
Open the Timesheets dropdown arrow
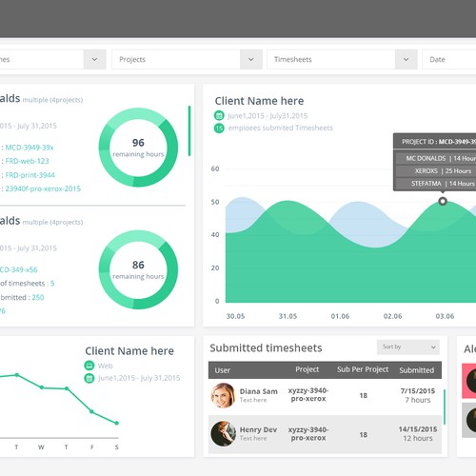pyautogui.click(x=406, y=59)
